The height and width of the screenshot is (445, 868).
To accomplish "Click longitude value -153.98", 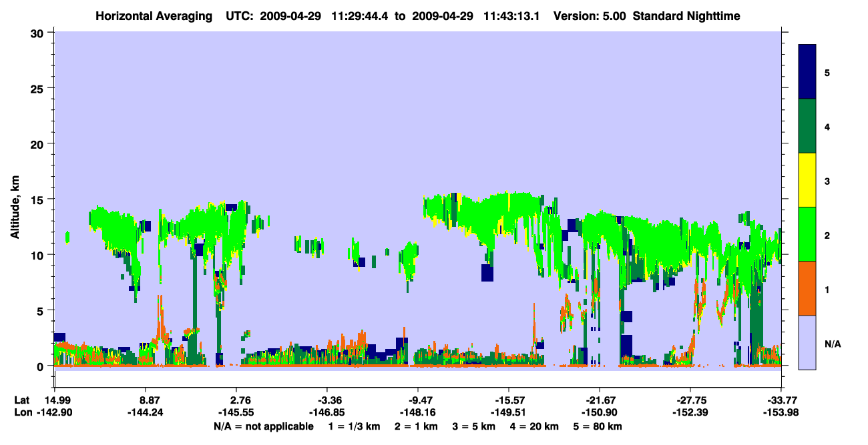I will (x=781, y=412).
